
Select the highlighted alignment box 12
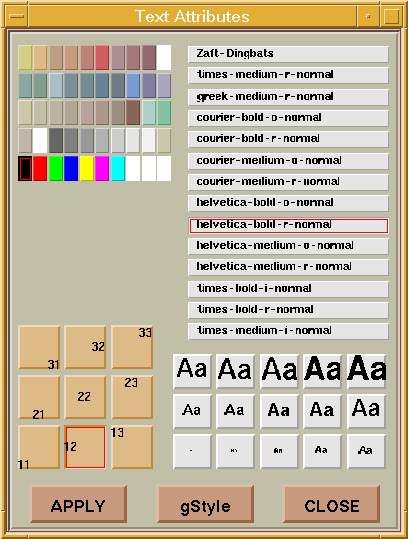coord(85,447)
